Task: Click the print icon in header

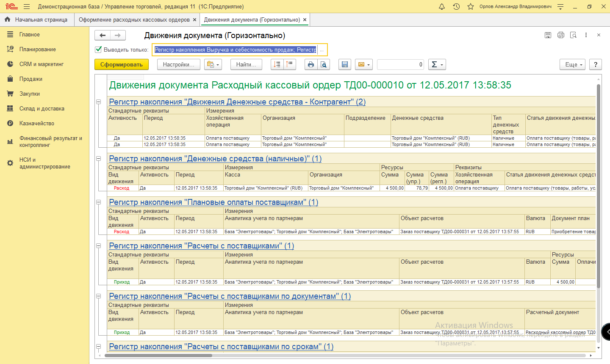Action: [561, 35]
